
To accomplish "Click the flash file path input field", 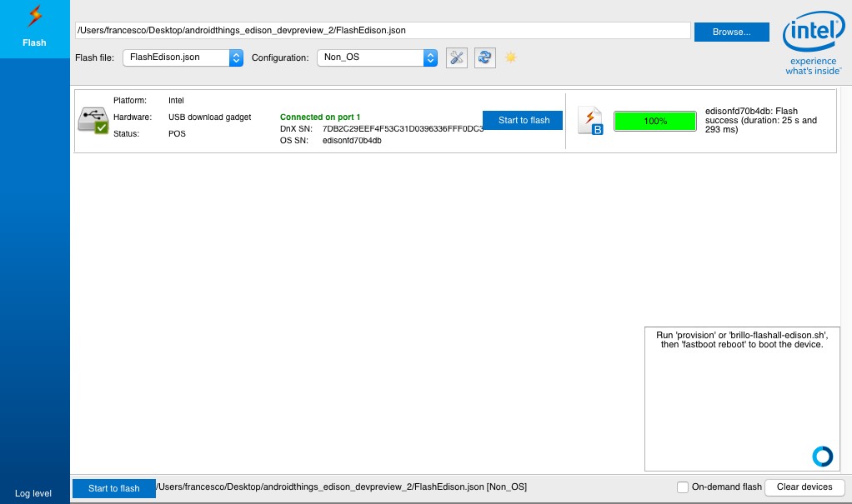I will coord(383,31).
